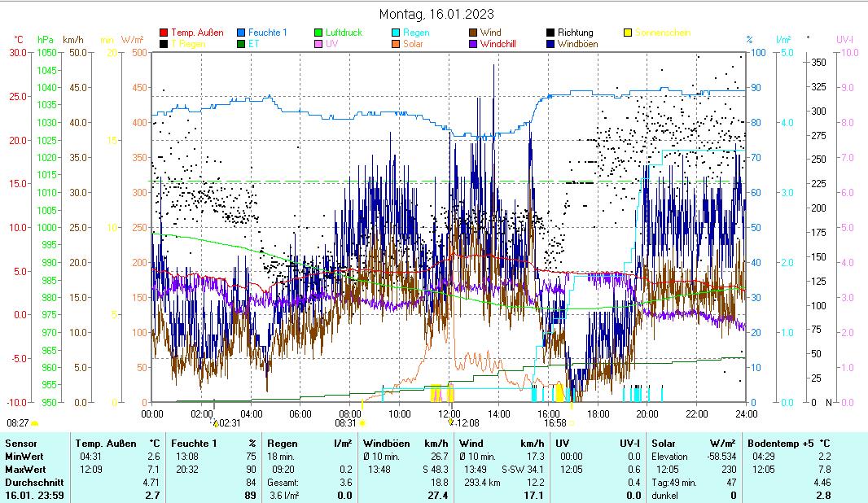Click the pink UV legend square

[x=318, y=44]
